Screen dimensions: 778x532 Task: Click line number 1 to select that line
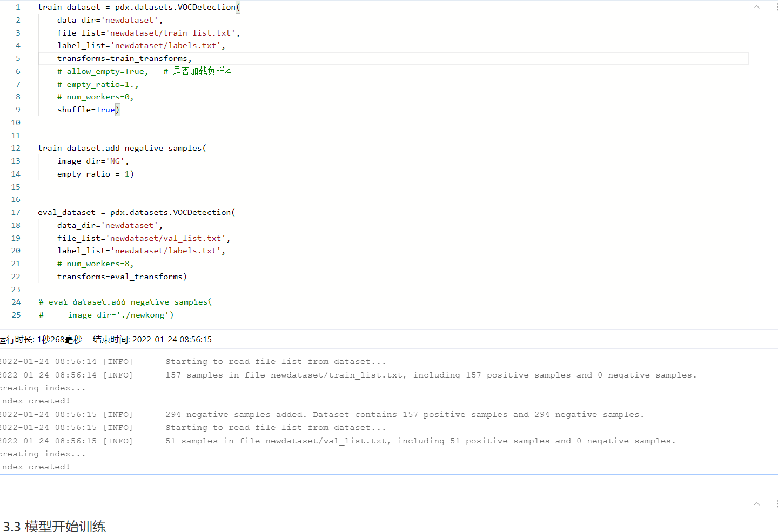click(18, 6)
